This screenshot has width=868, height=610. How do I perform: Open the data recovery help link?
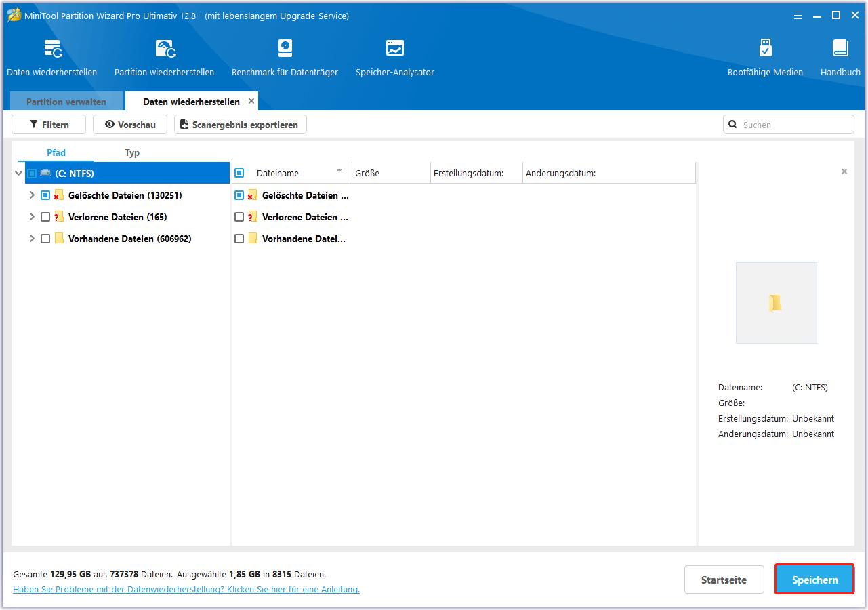pyautogui.click(x=186, y=590)
